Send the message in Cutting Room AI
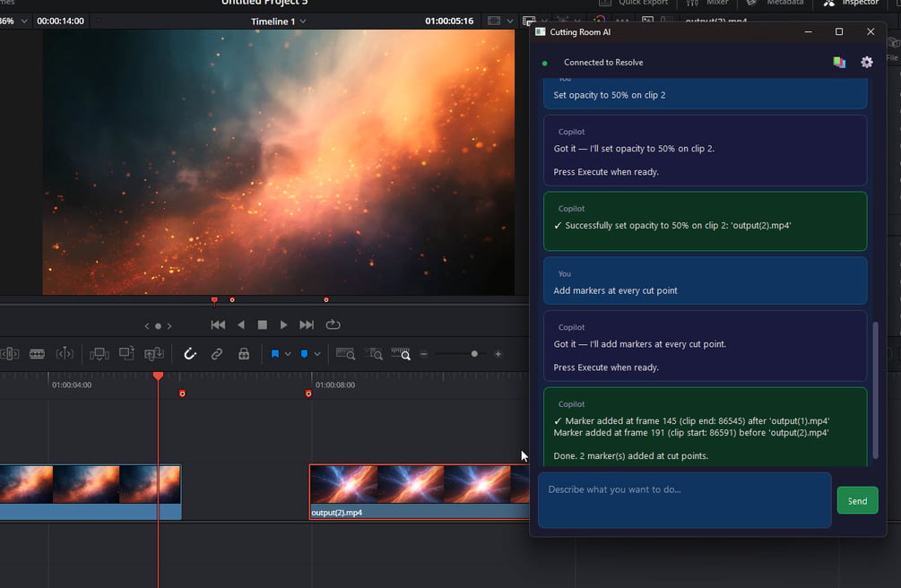 [x=857, y=501]
